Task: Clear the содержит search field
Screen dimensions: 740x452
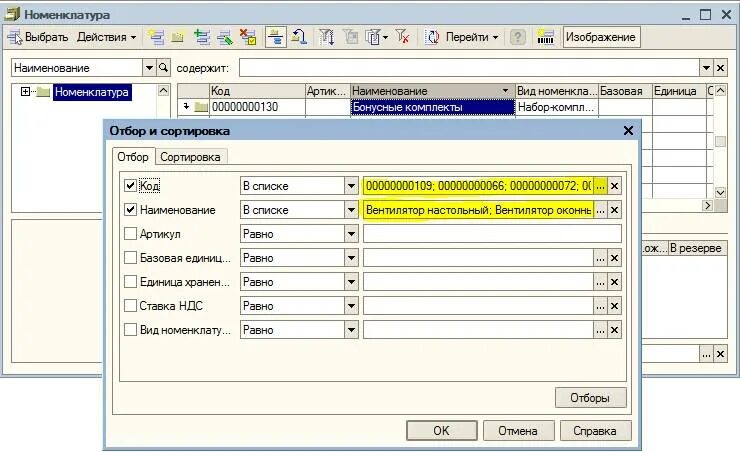Action: tap(720, 68)
